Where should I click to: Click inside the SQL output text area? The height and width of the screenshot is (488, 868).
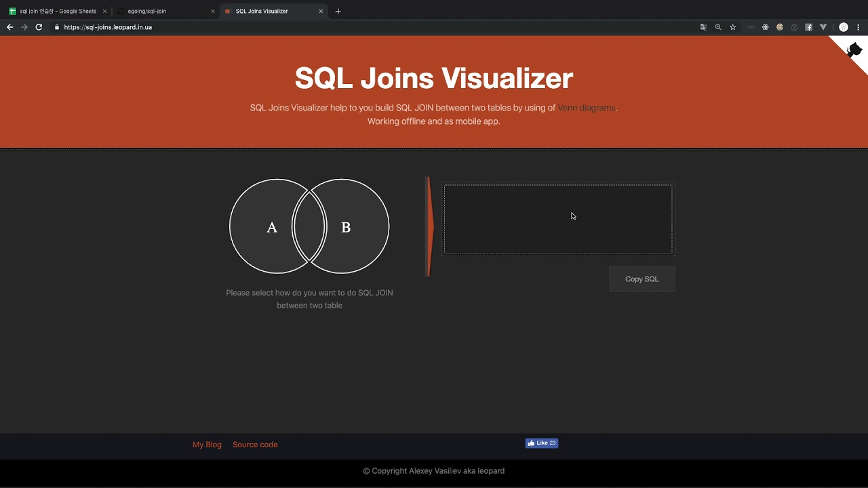(x=558, y=219)
